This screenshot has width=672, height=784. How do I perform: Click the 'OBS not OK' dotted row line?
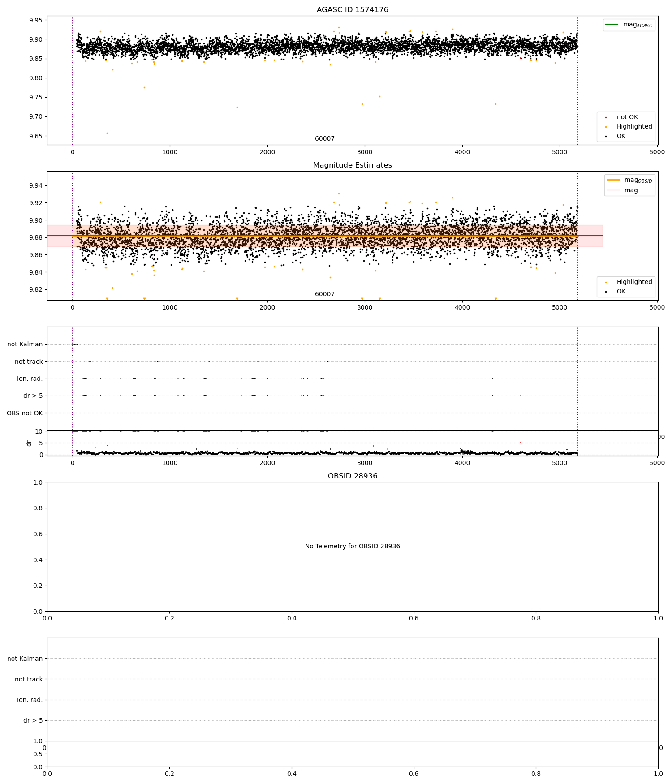coord(353,413)
